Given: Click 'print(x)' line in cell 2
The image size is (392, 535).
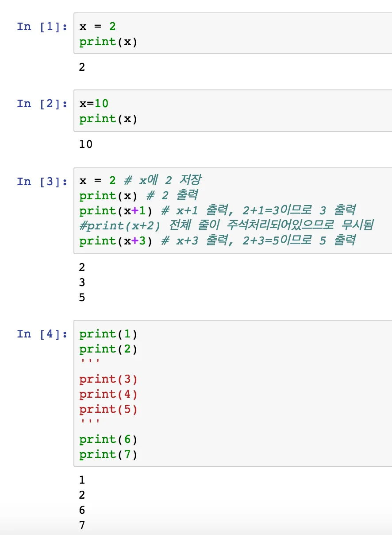Looking at the screenshot, I should click(x=108, y=119).
